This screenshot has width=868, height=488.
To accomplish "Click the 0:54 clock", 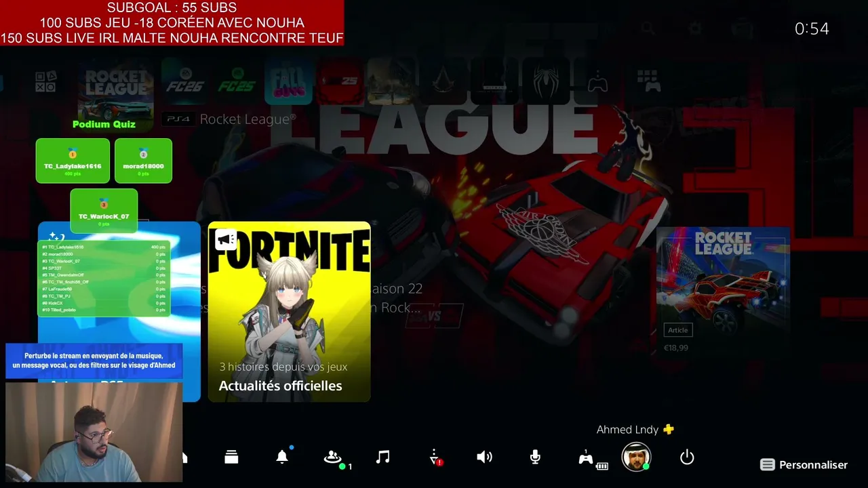I will (812, 28).
